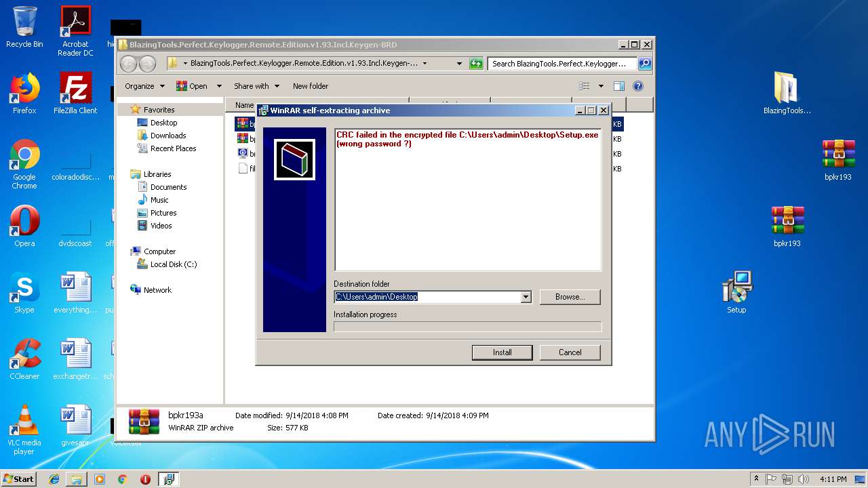
Task: Open the Recycle Bin desktop icon
Action: 24,27
